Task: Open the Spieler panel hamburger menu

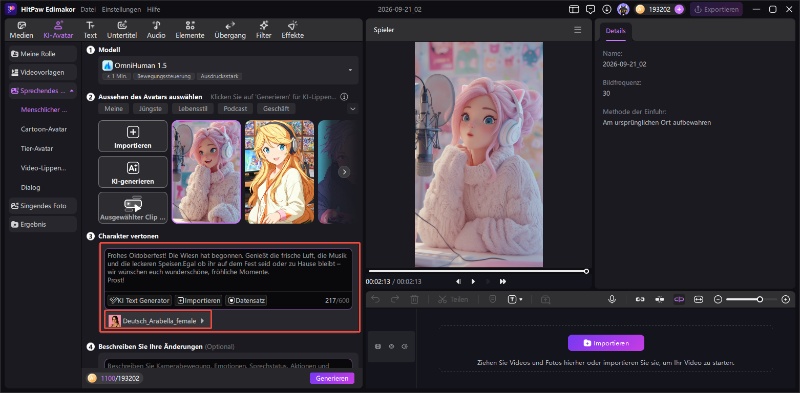Action: pos(578,30)
